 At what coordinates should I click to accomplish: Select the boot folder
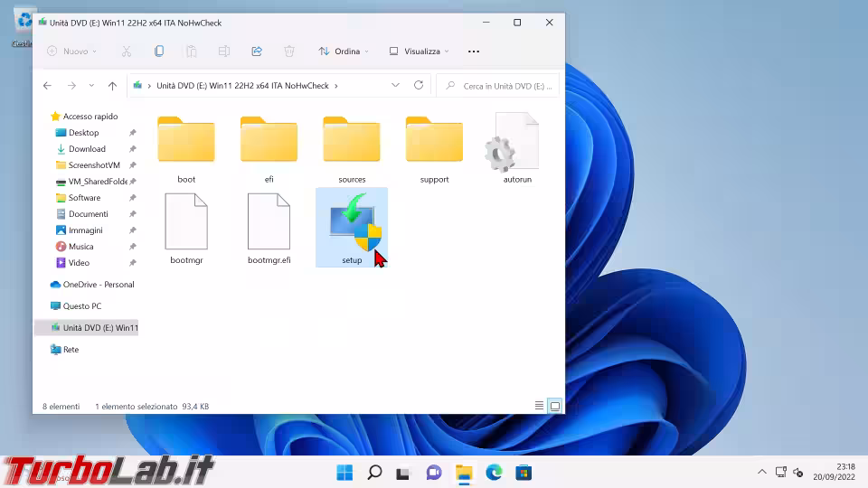(x=186, y=148)
